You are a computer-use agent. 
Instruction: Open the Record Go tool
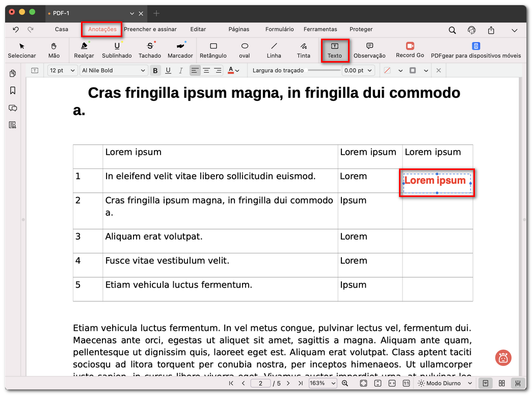(x=410, y=50)
